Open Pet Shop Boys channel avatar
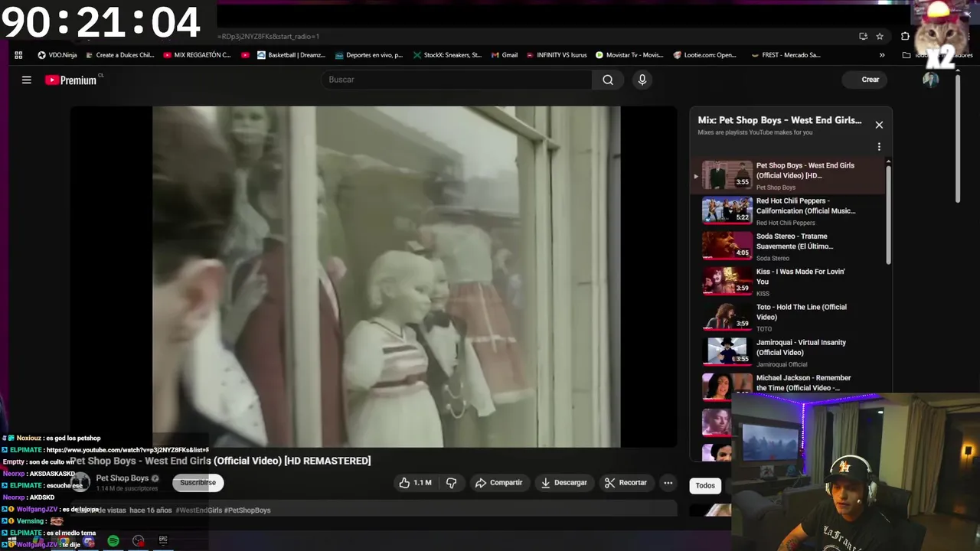The height and width of the screenshot is (551, 980). (x=80, y=482)
